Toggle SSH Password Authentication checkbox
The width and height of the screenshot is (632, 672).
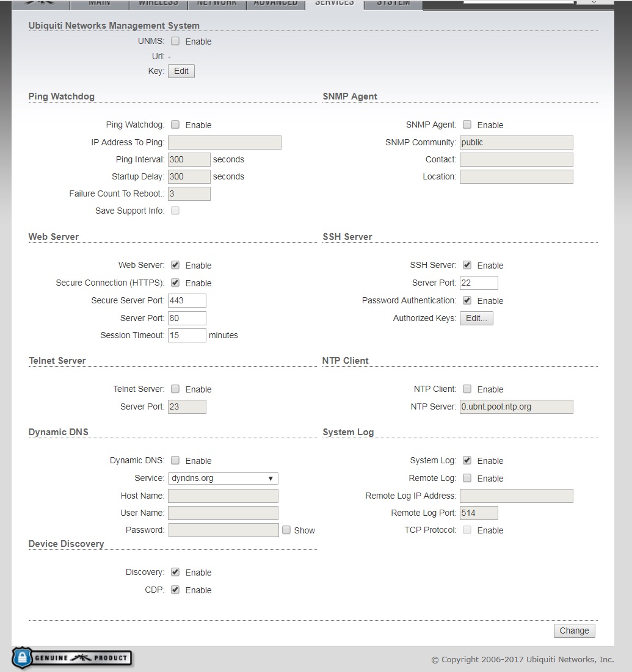pos(467,300)
